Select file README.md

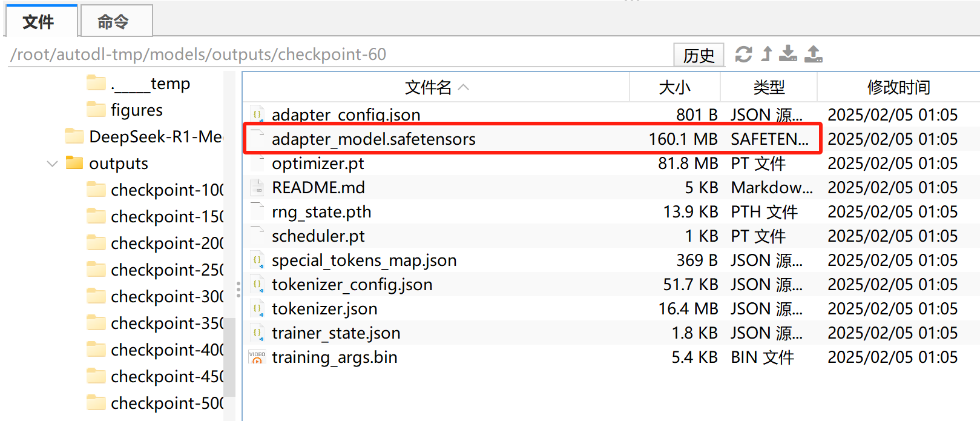tap(318, 188)
